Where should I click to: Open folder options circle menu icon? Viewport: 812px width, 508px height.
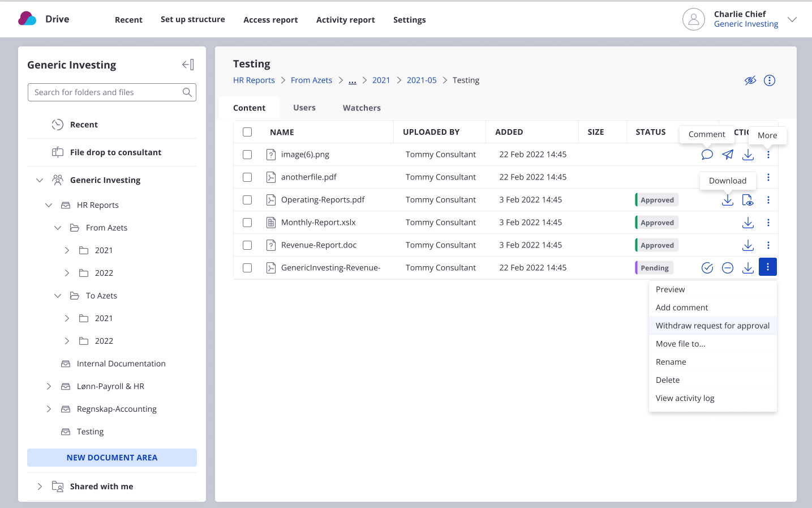[770, 80]
